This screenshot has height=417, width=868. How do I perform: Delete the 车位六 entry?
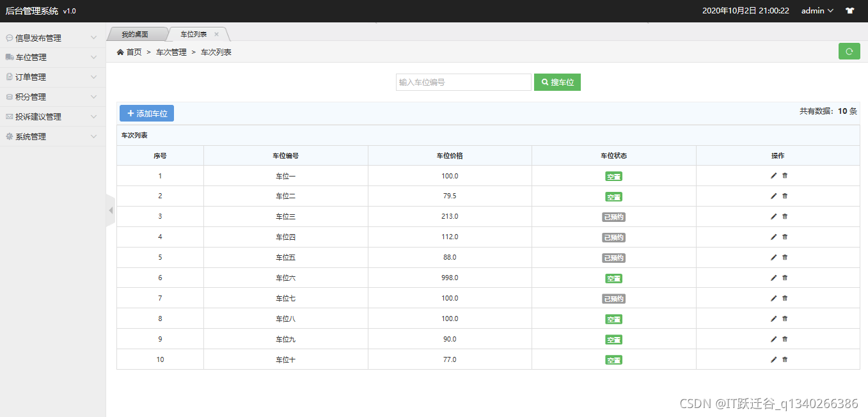click(785, 278)
